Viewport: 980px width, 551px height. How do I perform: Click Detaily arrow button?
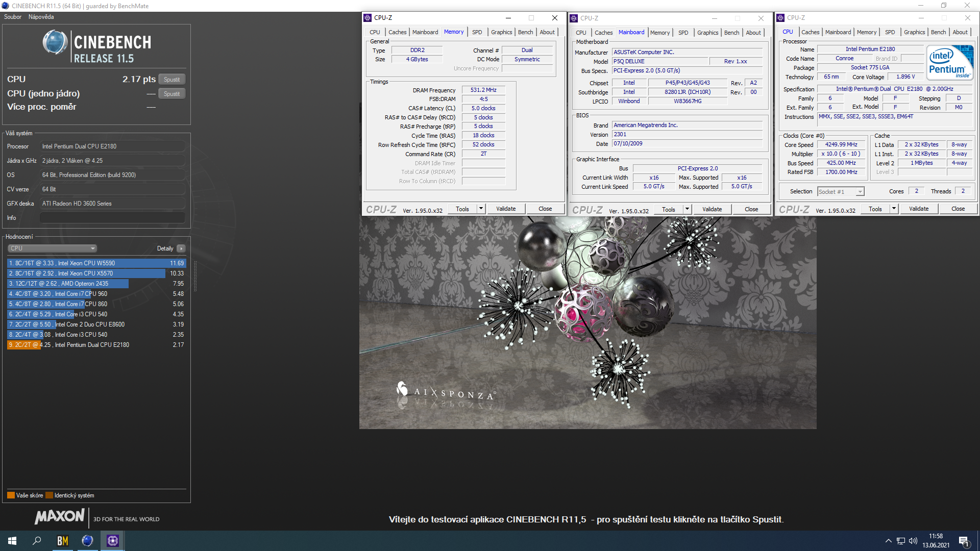(x=181, y=248)
